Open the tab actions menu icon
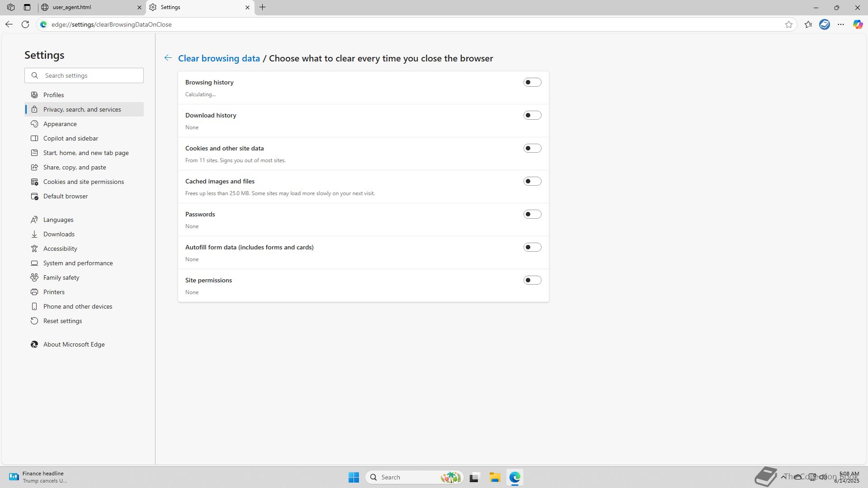Screen dimensions: 868x488 click(x=27, y=7)
